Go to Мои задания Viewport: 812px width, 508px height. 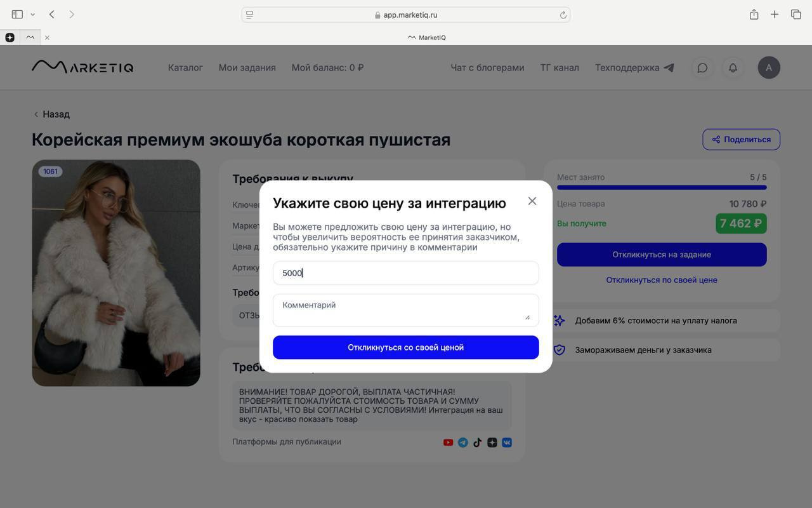pyautogui.click(x=247, y=67)
